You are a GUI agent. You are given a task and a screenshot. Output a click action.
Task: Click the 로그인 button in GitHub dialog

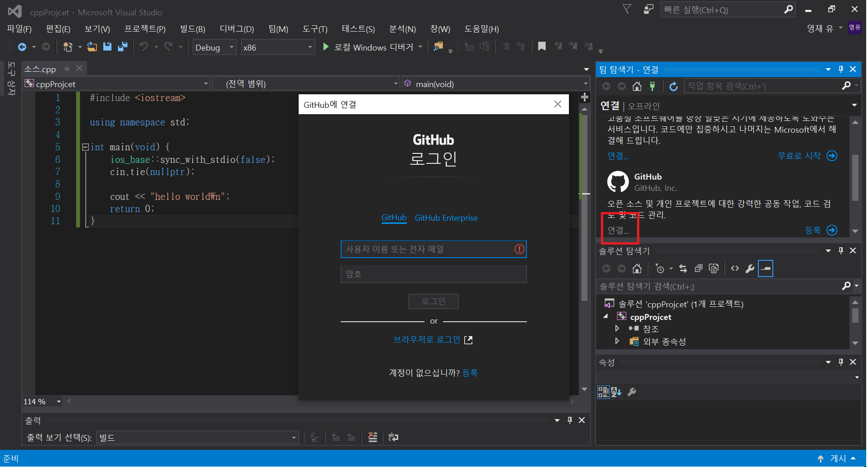click(x=434, y=301)
